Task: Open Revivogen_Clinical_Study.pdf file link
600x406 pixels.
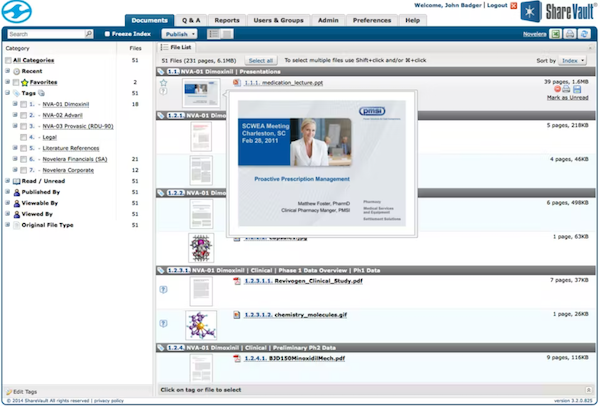Action: (318, 281)
